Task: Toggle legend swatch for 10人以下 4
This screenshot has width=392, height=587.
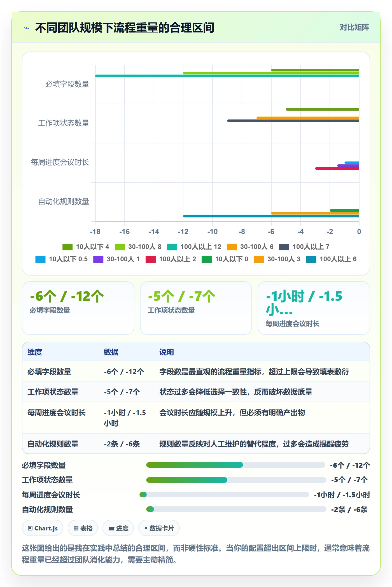Action: 67,247
